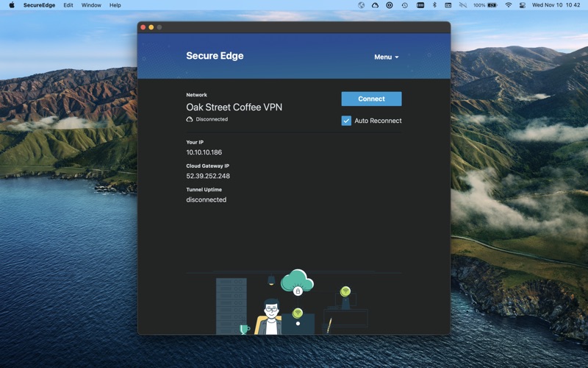Click the cloud icon beside Disconnected status
Screen dimensions: 588x368
(190, 119)
